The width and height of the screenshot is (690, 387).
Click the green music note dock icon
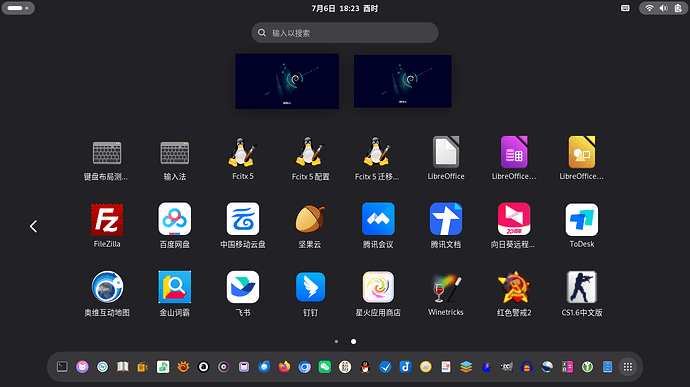(x=163, y=367)
